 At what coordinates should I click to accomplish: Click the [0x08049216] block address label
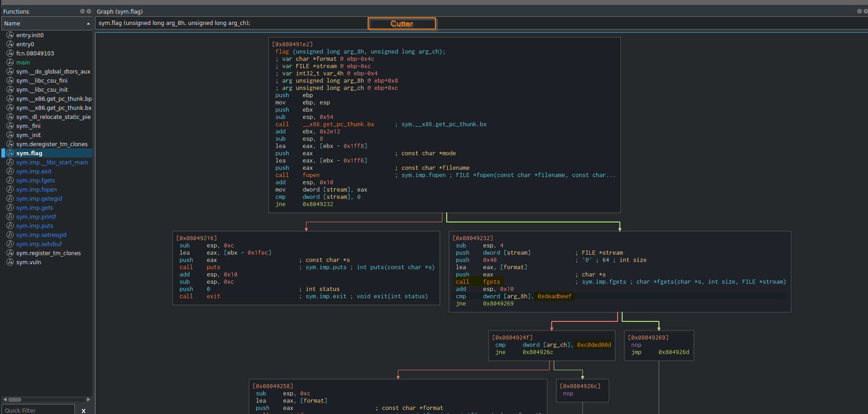point(196,238)
